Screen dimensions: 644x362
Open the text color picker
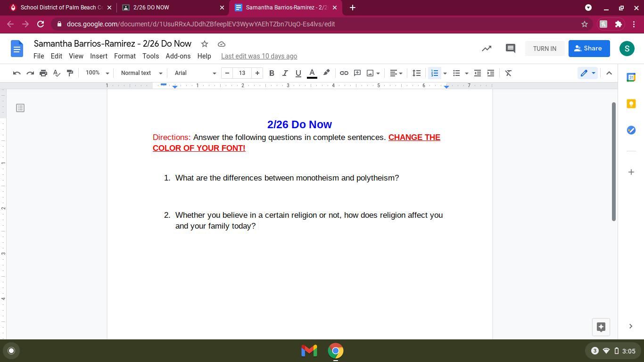pyautogui.click(x=312, y=73)
